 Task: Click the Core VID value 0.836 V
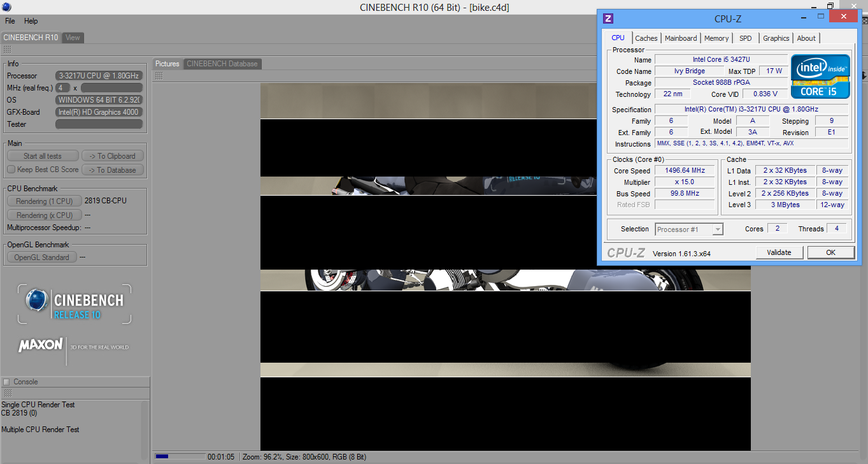[x=765, y=94]
